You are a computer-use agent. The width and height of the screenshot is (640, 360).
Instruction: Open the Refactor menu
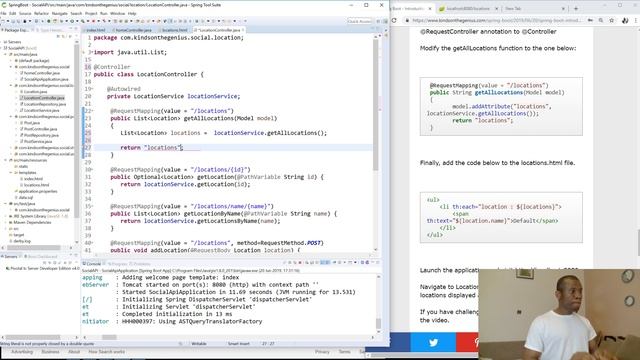coord(41,13)
